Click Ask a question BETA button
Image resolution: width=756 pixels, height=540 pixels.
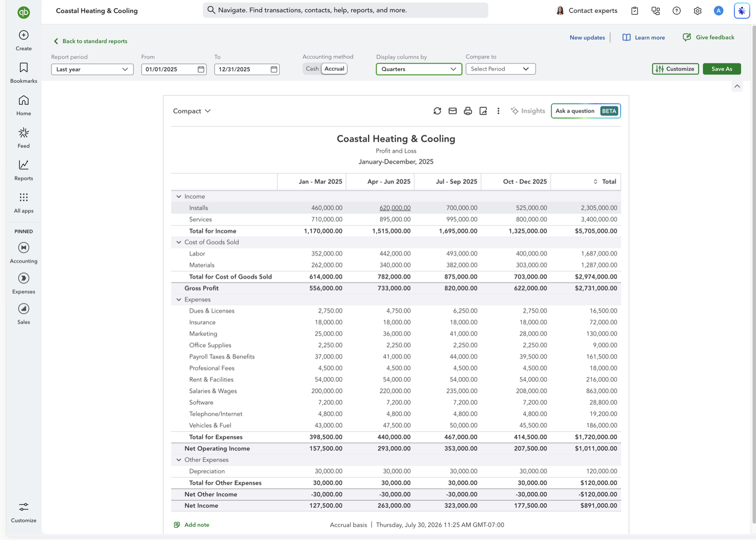[x=586, y=111]
